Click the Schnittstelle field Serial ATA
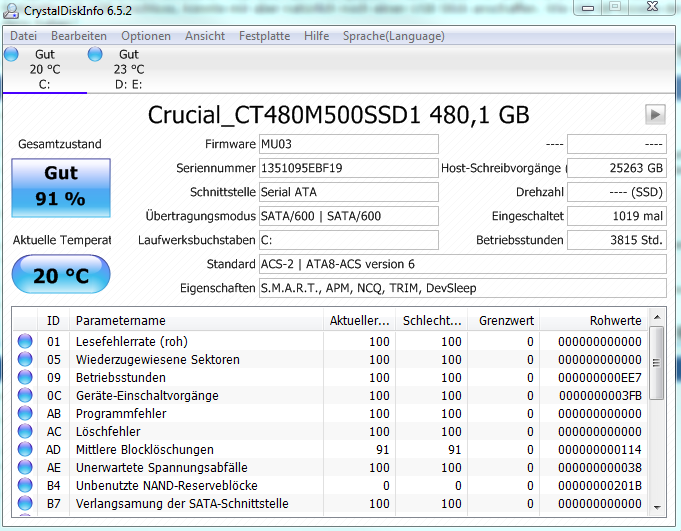The height and width of the screenshot is (531, 681). pyautogui.click(x=349, y=192)
